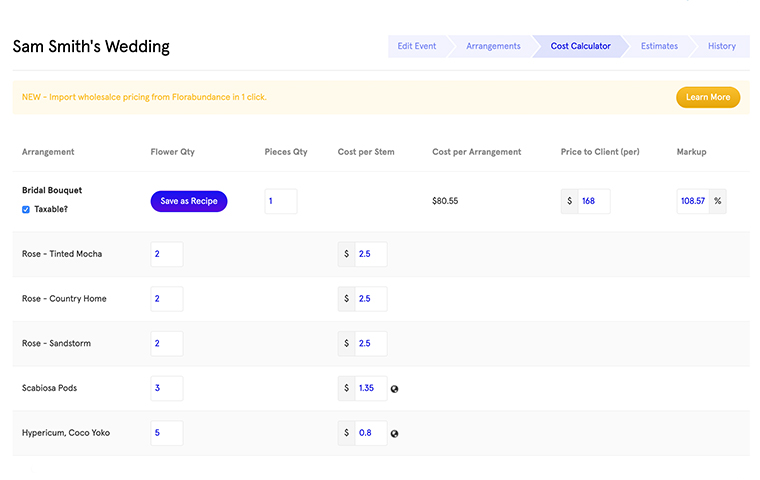The width and height of the screenshot is (760, 480).
Task: Edit Scabiosa Pods flower quantity field
Action: (167, 388)
